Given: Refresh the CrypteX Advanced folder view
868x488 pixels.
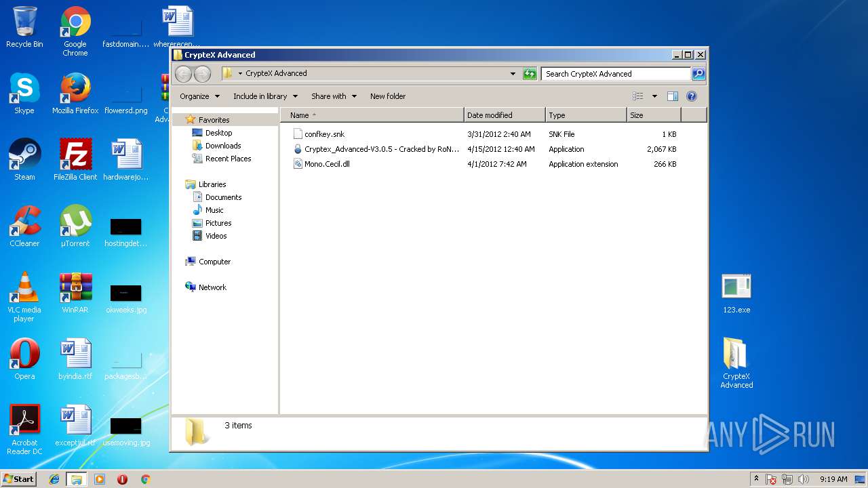Looking at the screenshot, I should [530, 74].
